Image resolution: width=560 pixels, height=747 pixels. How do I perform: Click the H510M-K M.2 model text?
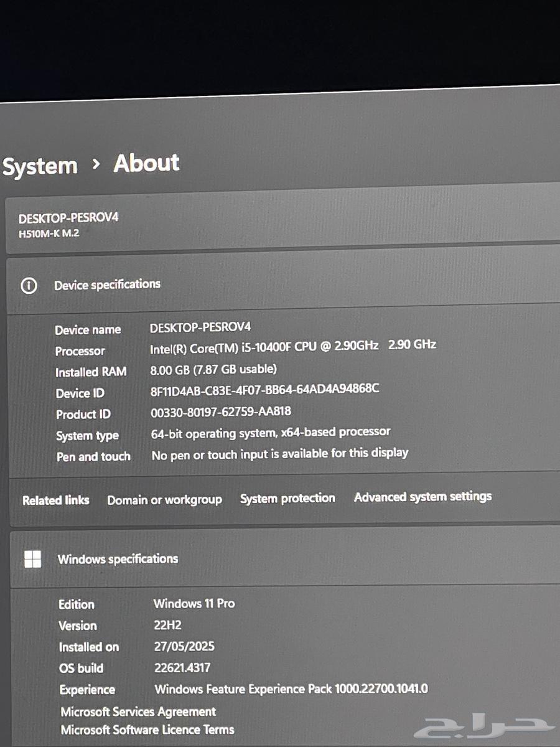click(49, 235)
